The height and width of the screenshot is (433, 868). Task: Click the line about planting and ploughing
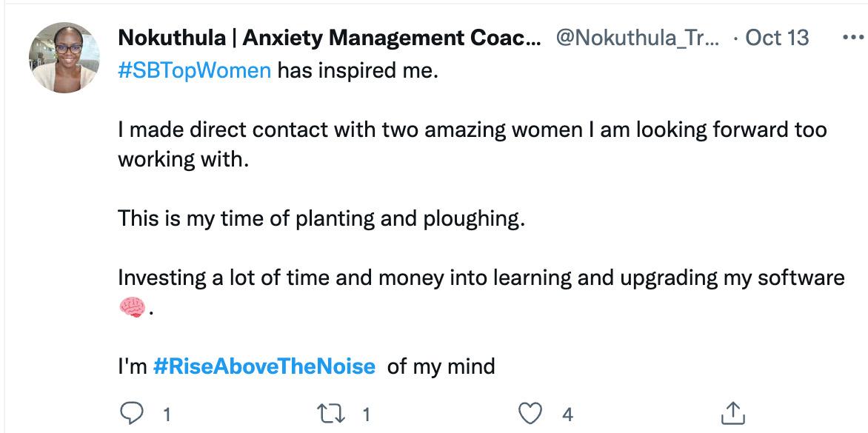pos(321,219)
